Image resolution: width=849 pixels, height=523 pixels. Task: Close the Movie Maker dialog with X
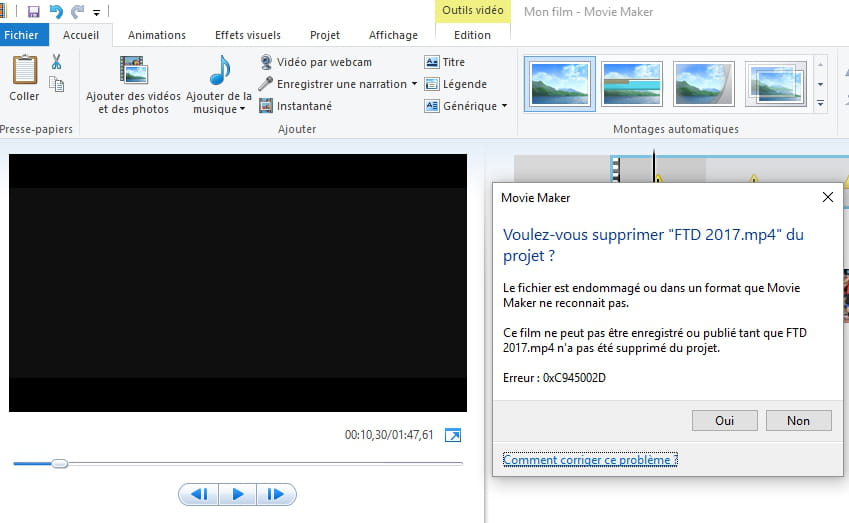(828, 197)
